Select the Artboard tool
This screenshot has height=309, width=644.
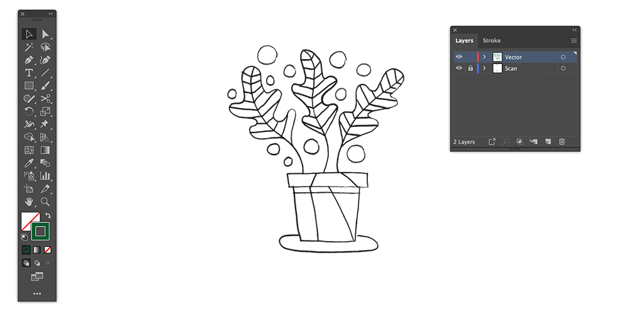pos(29,189)
